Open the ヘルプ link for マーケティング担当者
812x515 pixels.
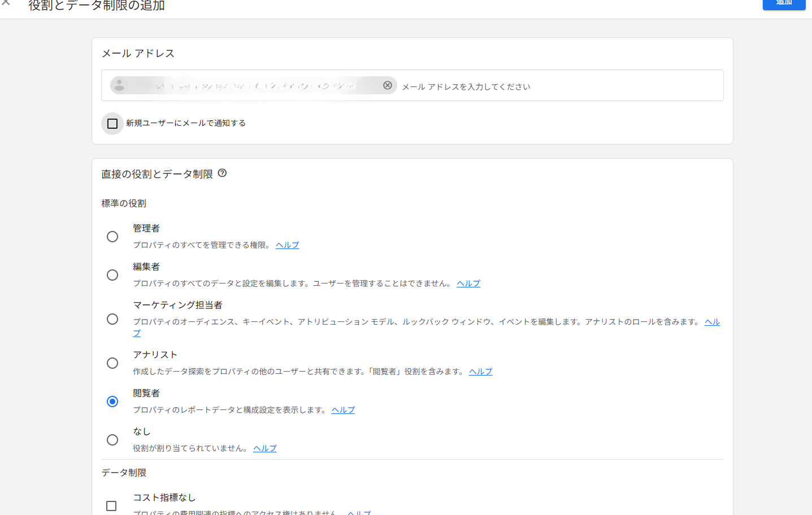coord(712,322)
